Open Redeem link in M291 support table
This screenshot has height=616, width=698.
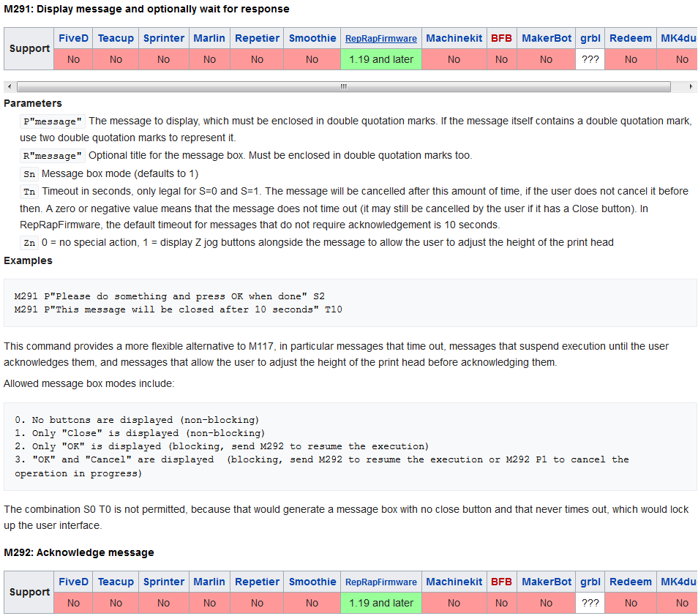[631, 38]
